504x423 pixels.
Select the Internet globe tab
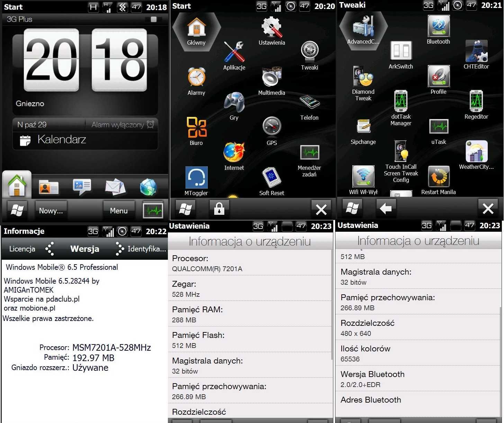[x=148, y=187]
